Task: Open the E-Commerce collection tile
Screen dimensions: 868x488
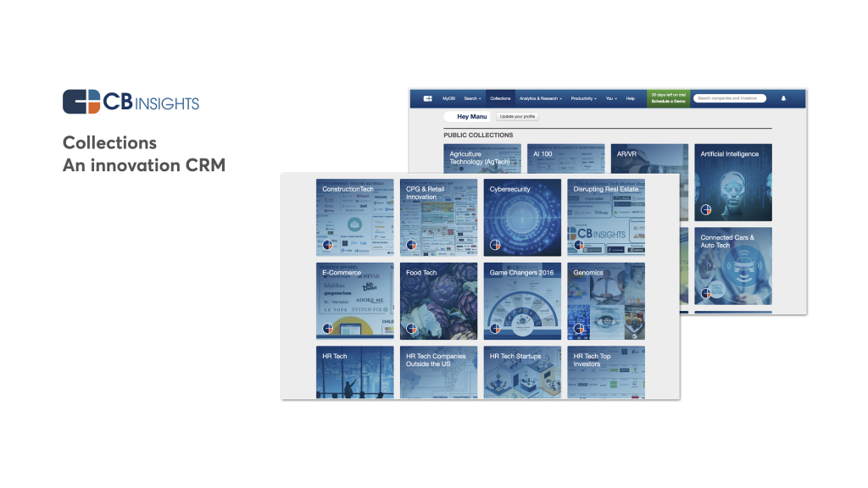Action: [x=355, y=301]
